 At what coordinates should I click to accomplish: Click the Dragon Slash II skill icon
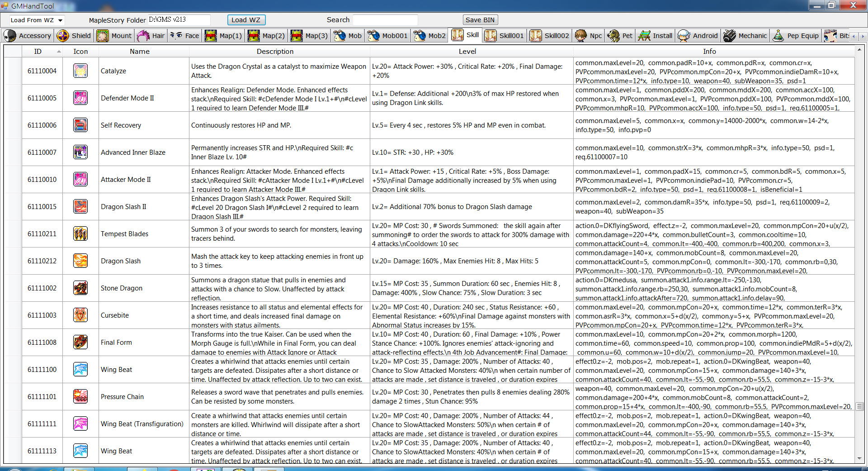[80, 206]
